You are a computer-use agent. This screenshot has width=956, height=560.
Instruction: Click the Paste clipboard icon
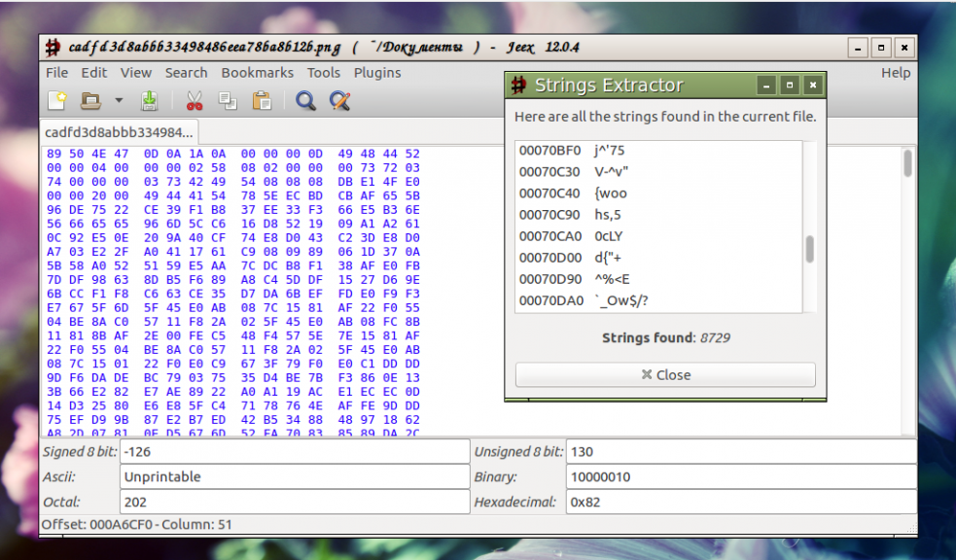coord(263,100)
